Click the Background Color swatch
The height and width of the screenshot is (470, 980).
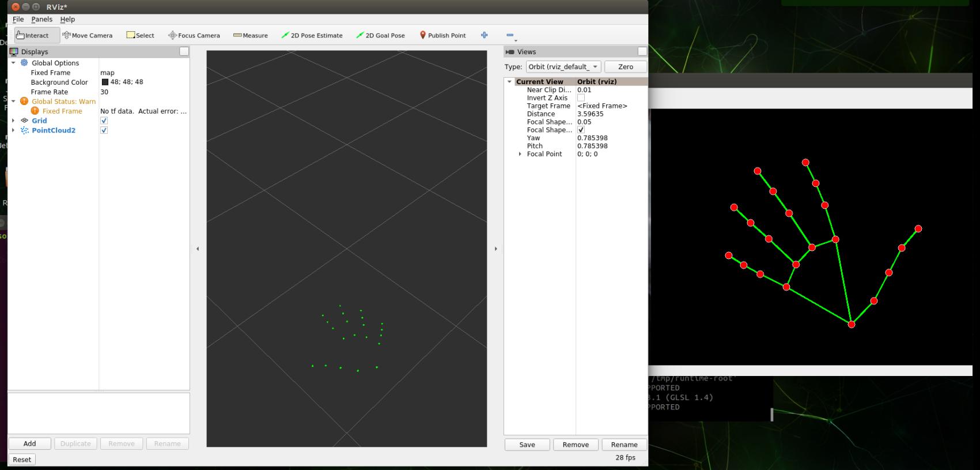(105, 82)
